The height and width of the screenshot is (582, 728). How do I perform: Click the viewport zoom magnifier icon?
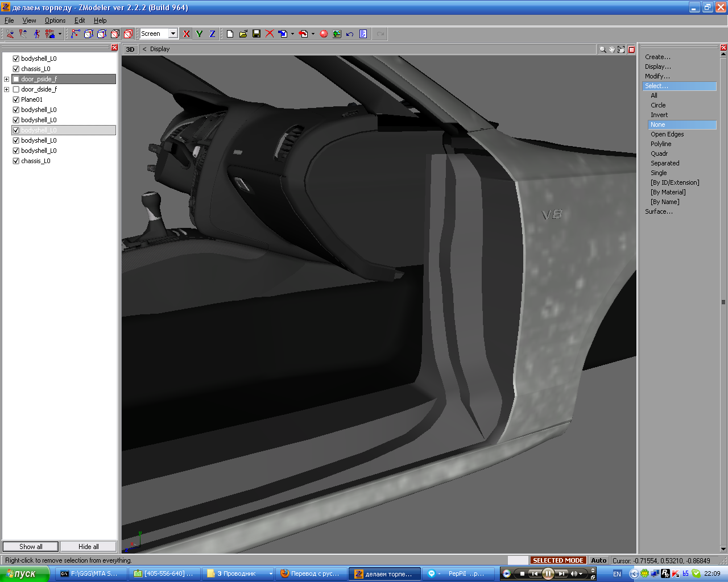coord(602,49)
